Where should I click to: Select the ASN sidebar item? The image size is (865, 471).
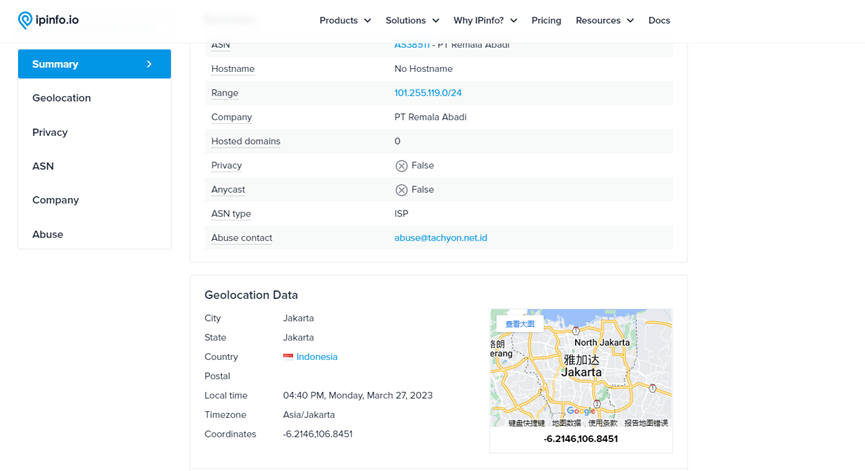pos(43,166)
